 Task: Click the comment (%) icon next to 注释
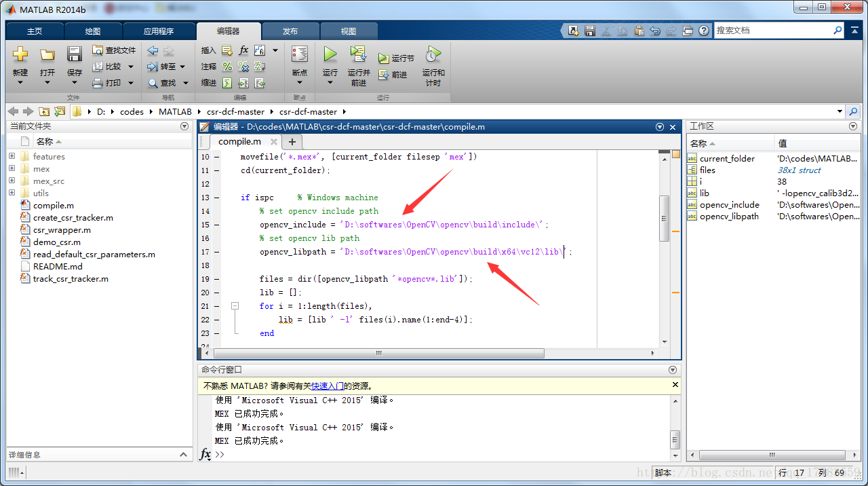(227, 67)
